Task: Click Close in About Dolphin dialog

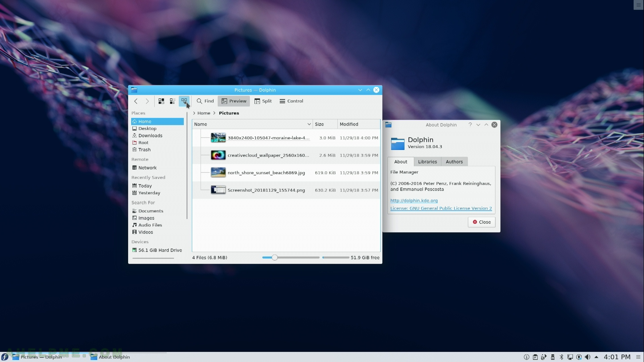Action: pos(482,222)
